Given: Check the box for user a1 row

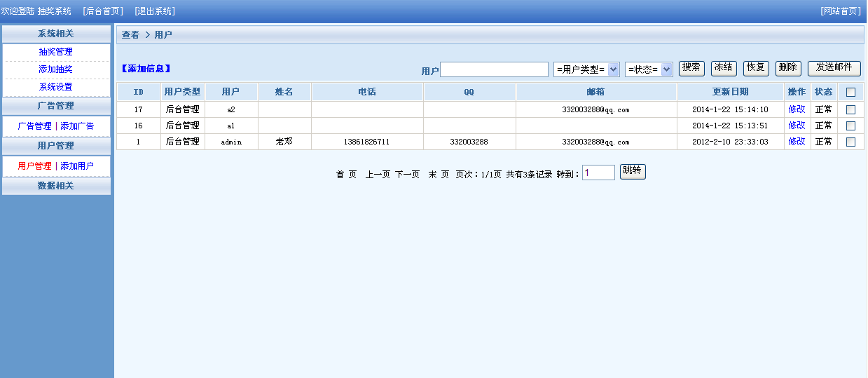Looking at the screenshot, I should [850, 126].
